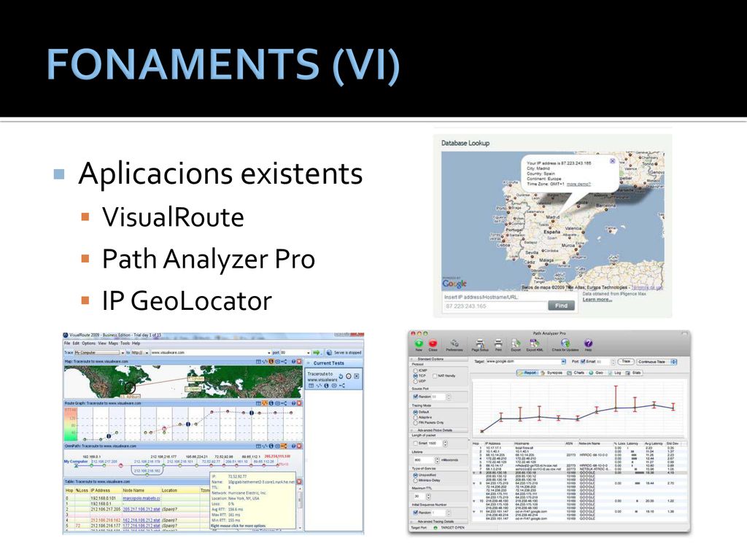
Task: Switch to Report tab in Path Analyzer Pro
Action: [x=528, y=373]
